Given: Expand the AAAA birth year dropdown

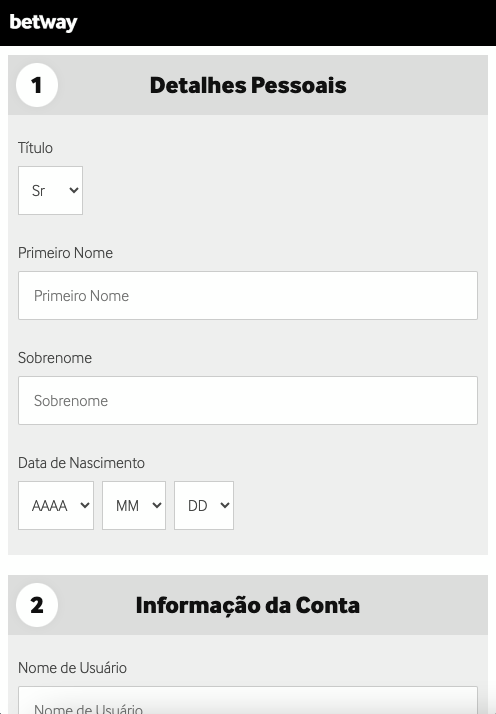Looking at the screenshot, I should [56, 505].
